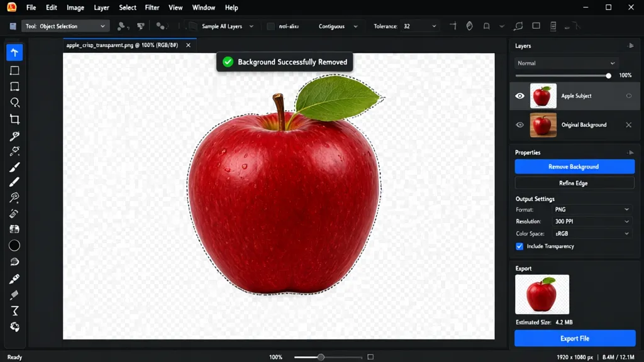Click the first selection-mode icon right of the Tool dropdown
The height and width of the screenshot is (362, 644).
121,26
